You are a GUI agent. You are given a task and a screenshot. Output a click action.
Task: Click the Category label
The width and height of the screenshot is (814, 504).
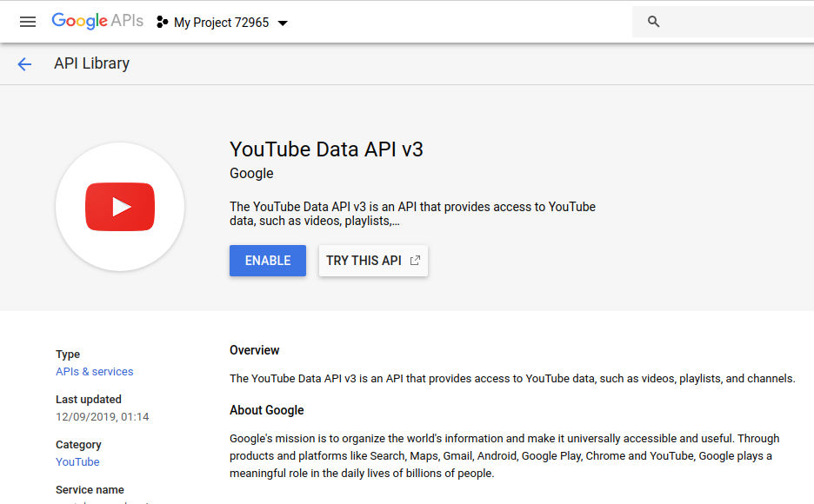click(x=78, y=444)
